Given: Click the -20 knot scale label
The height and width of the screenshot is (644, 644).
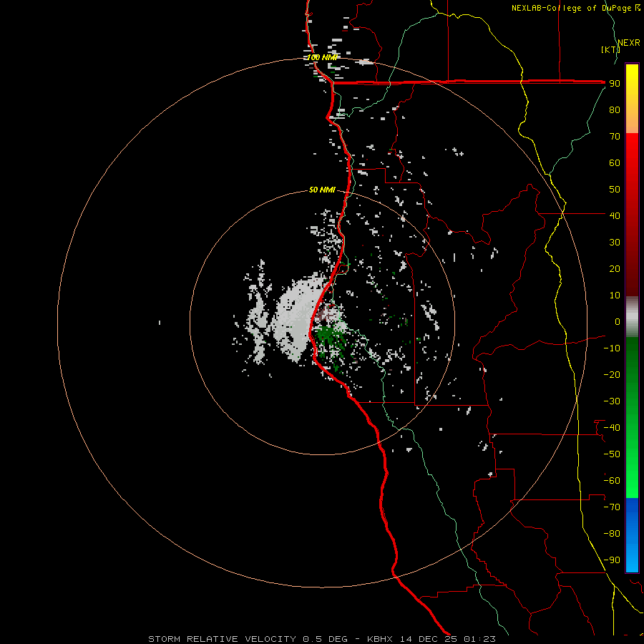Looking at the screenshot, I should [612, 374].
